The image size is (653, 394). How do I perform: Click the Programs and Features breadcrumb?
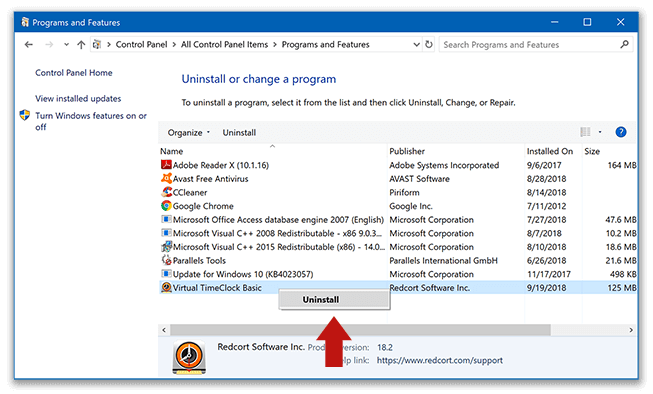[325, 45]
